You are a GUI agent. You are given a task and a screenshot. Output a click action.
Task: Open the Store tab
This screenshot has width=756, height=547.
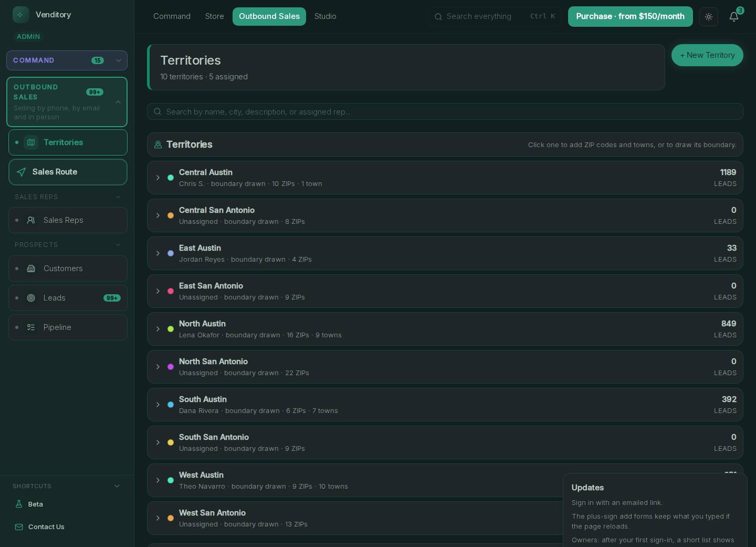click(x=215, y=16)
